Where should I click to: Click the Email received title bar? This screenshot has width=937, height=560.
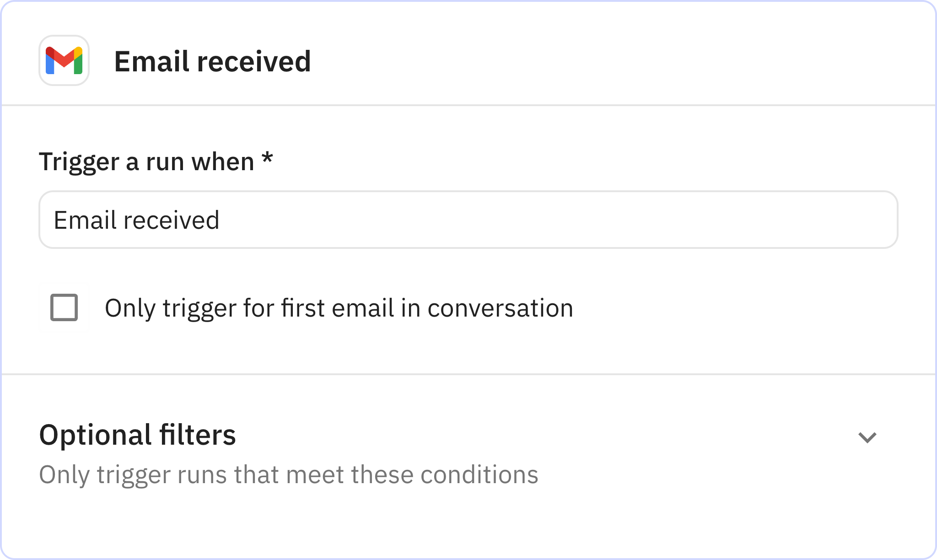[212, 61]
